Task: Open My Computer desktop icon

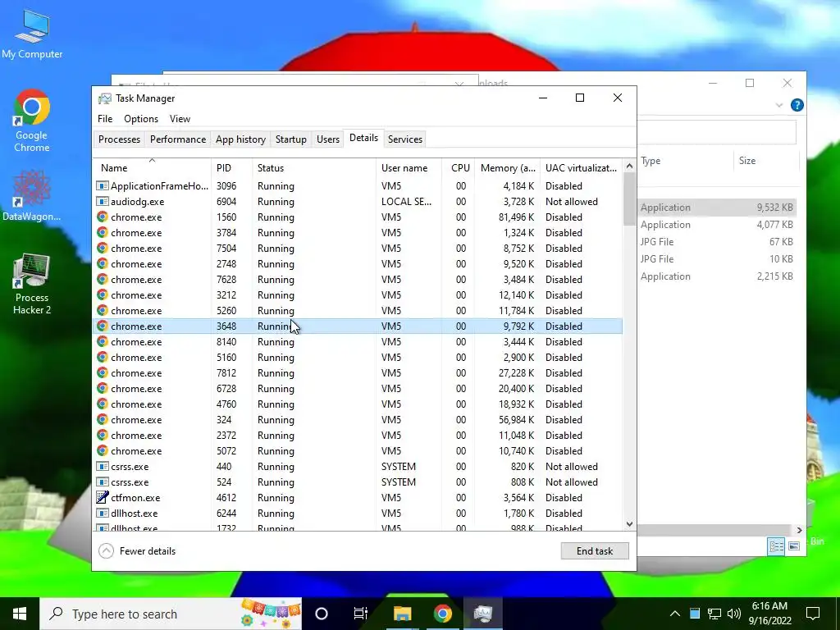Action: point(32,34)
